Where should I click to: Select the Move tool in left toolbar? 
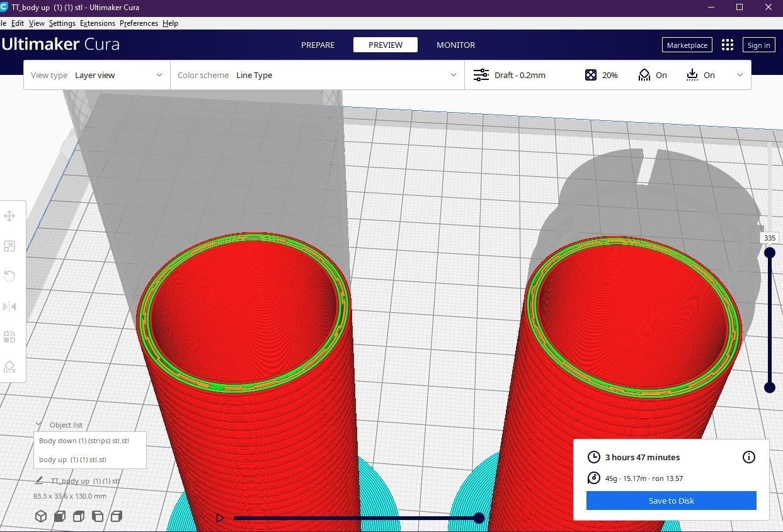point(9,216)
